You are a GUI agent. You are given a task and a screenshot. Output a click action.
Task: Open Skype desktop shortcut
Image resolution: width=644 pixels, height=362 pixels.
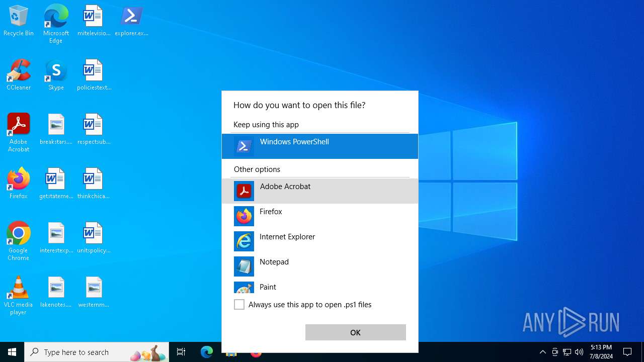click(x=56, y=75)
